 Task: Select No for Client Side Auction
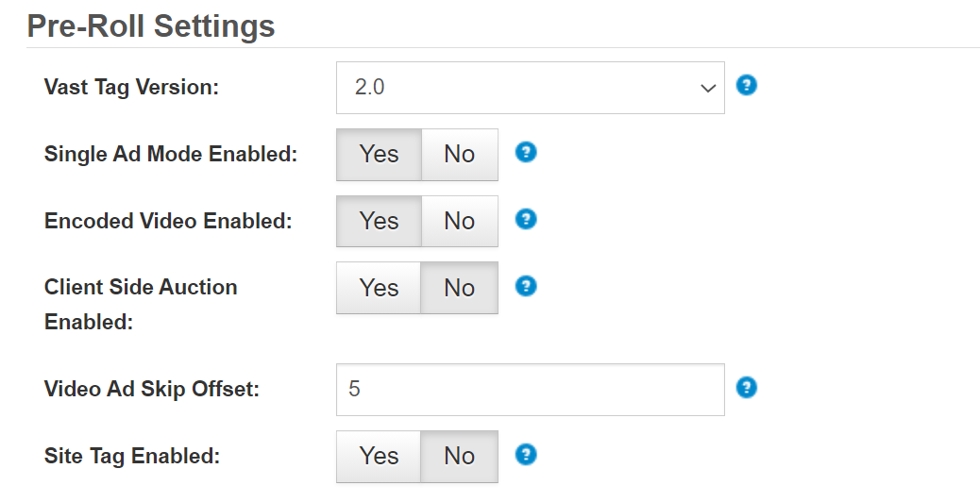[459, 288]
